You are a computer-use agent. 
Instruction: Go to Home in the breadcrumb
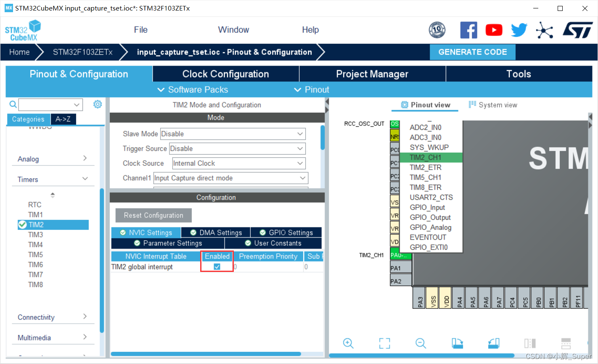point(19,52)
